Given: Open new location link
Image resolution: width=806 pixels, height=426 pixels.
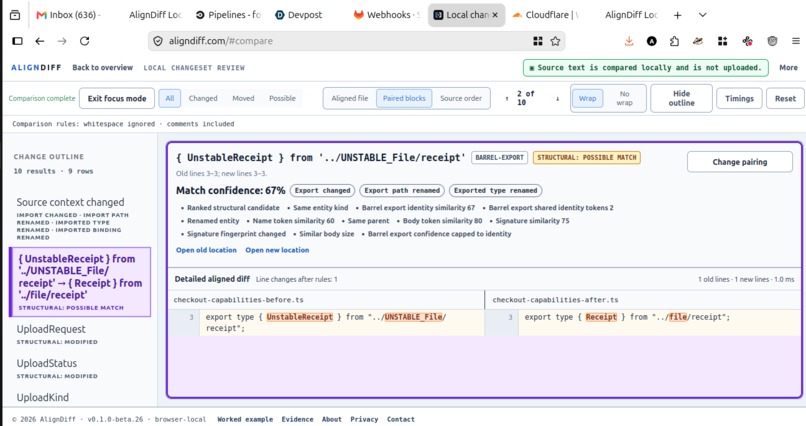Looking at the screenshot, I should coord(277,250).
